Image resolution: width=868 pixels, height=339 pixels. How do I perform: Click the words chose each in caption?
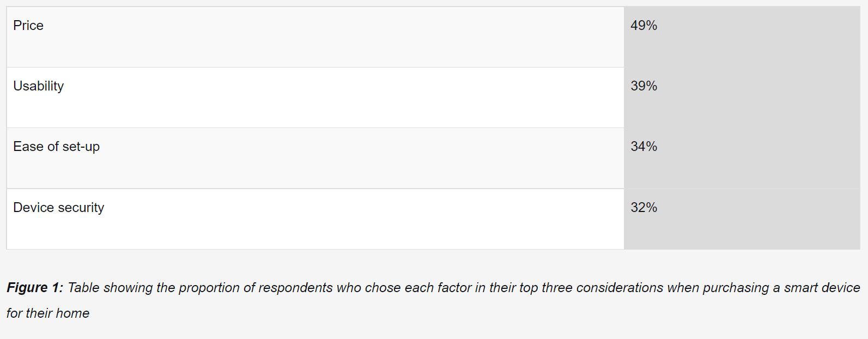tap(399, 288)
